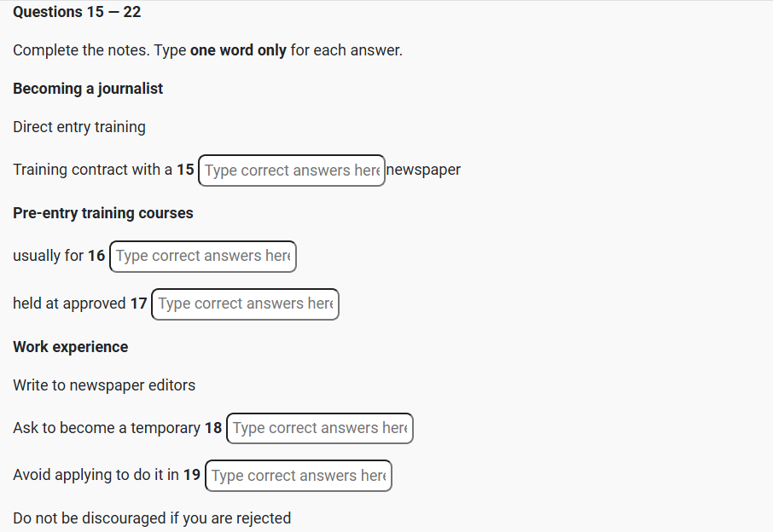Image resolution: width=773 pixels, height=532 pixels.
Task: Focus the answer input for question 19
Action: click(298, 476)
